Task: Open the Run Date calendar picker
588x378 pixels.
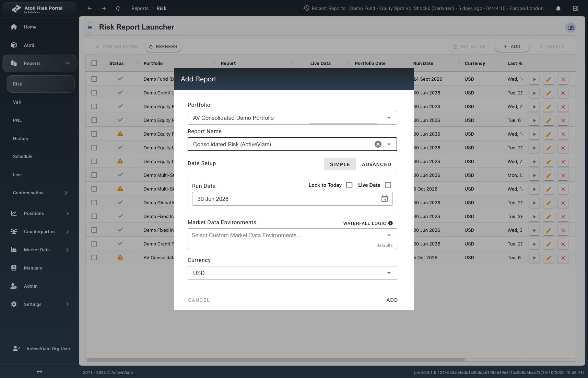Action: [x=385, y=199]
